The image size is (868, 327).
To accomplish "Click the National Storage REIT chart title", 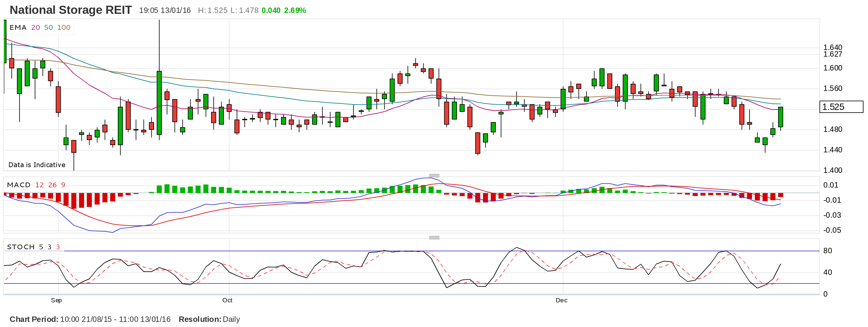I will tap(71, 10).
